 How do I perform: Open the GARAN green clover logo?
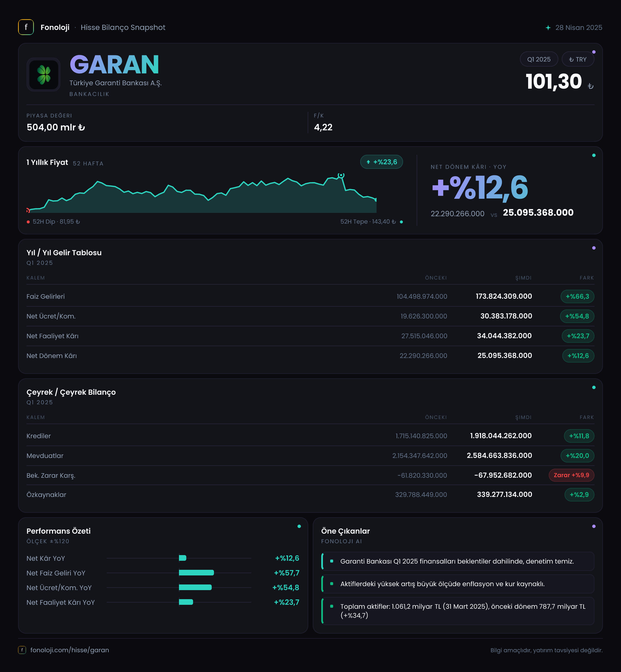pos(44,74)
